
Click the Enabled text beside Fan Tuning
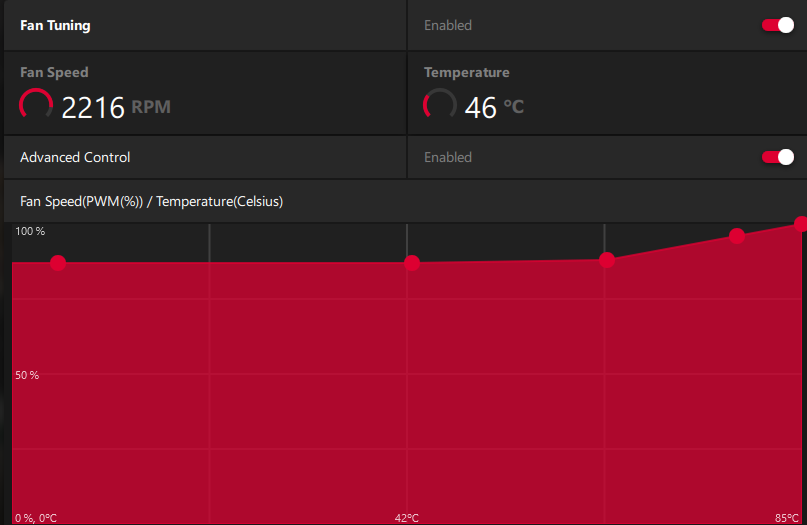(447, 25)
